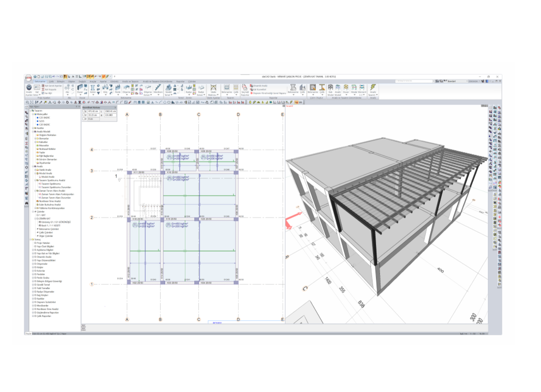Open the Analiz Tasarım dropdown arrow
This screenshot has height=392, width=541.
click(x=377, y=95)
